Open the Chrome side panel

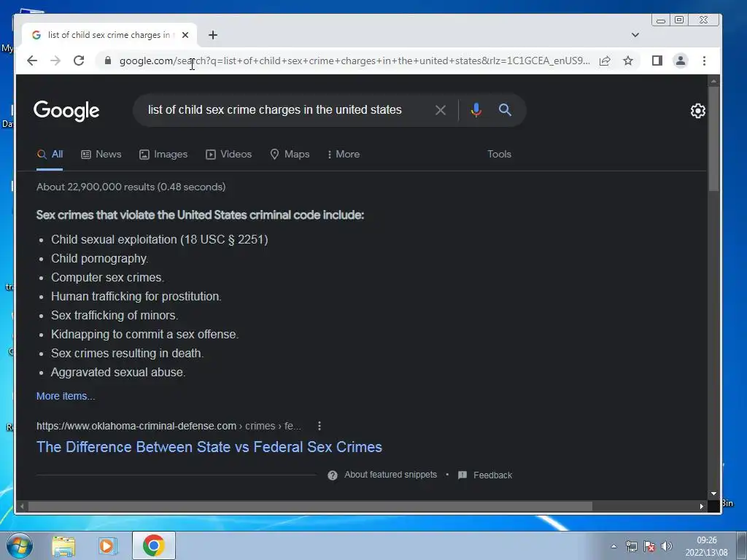[x=657, y=61]
